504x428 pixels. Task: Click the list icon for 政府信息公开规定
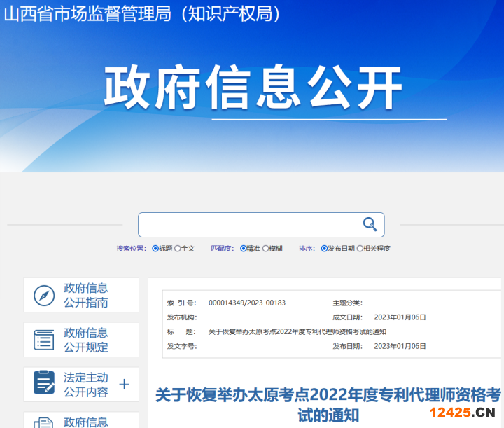click(x=44, y=340)
